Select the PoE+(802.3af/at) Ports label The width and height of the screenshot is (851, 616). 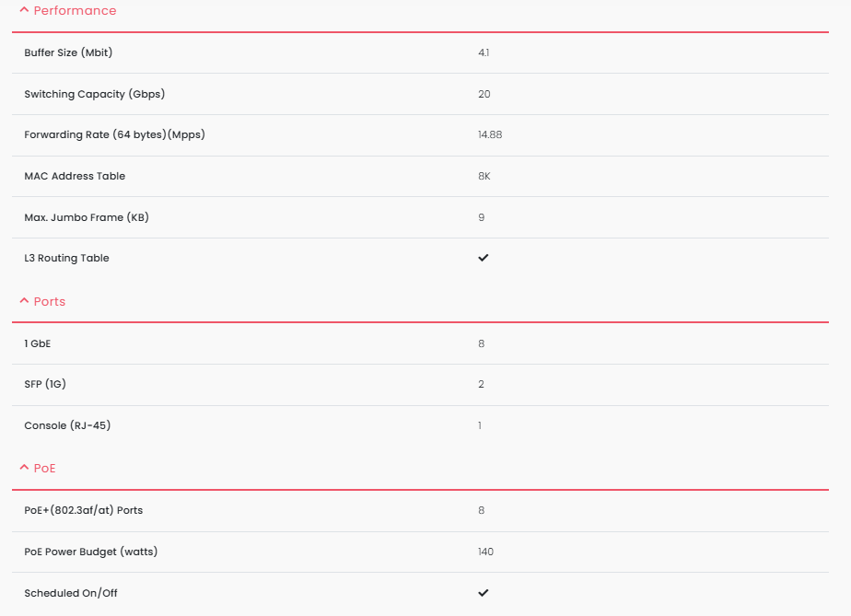(x=84, y=510)
